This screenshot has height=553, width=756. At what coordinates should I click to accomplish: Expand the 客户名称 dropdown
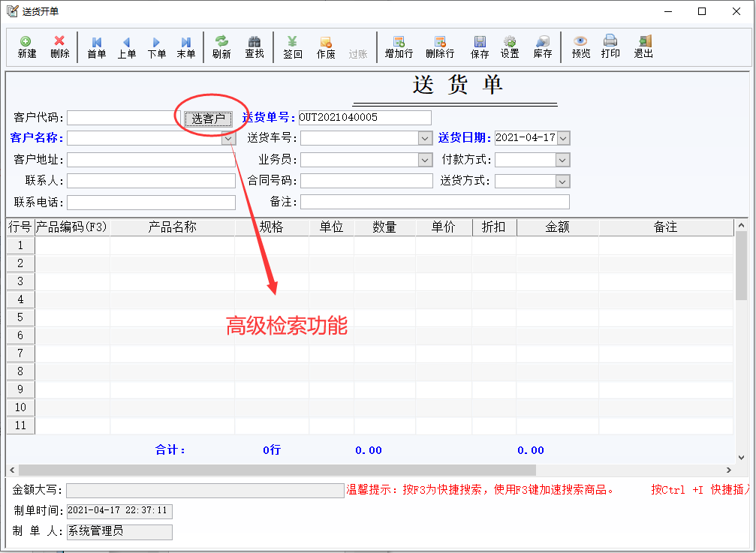coord(228,138)
